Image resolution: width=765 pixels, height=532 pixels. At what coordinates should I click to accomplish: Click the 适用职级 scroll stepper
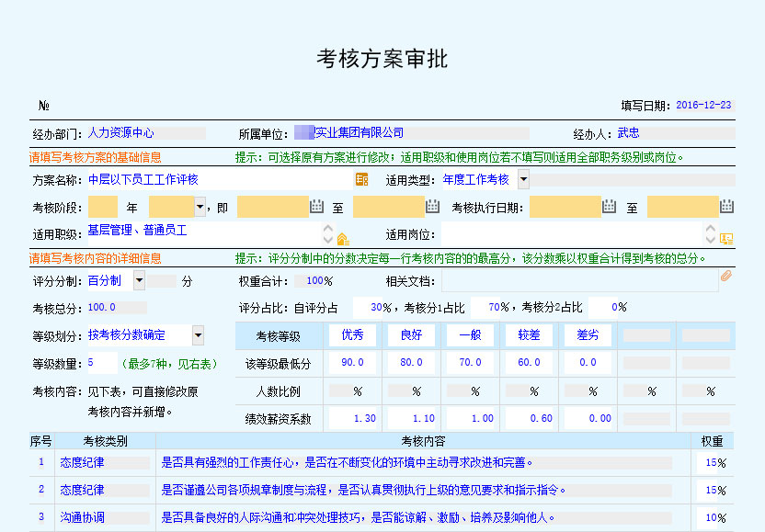[x=328, y=234]
